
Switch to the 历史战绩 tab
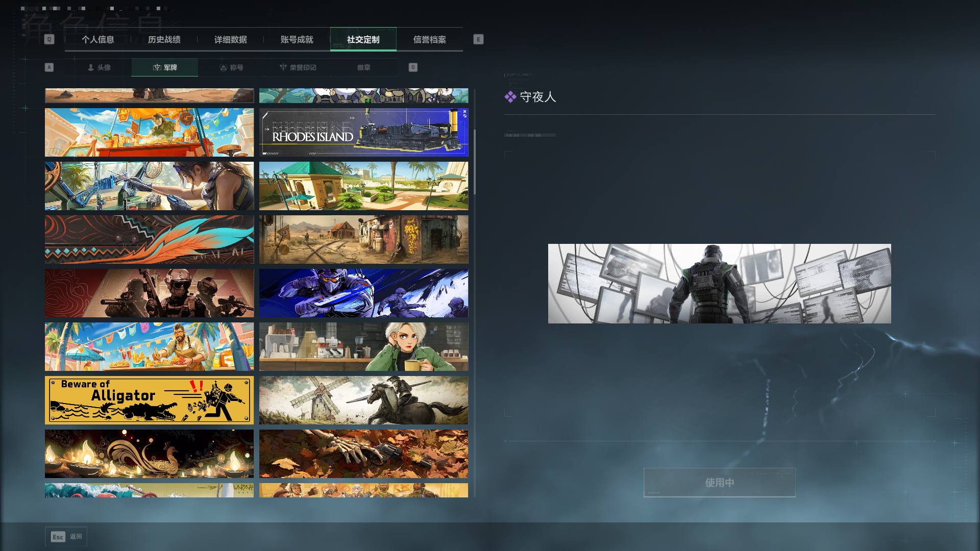164,39
